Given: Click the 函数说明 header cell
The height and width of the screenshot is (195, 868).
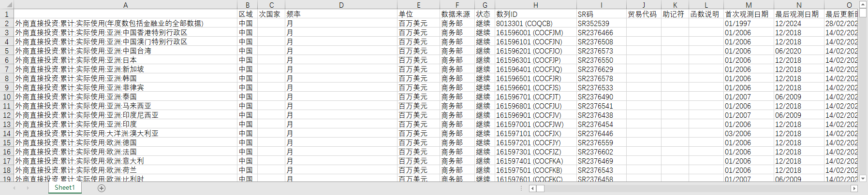Looking at the screenshot, I should [706, 14].
